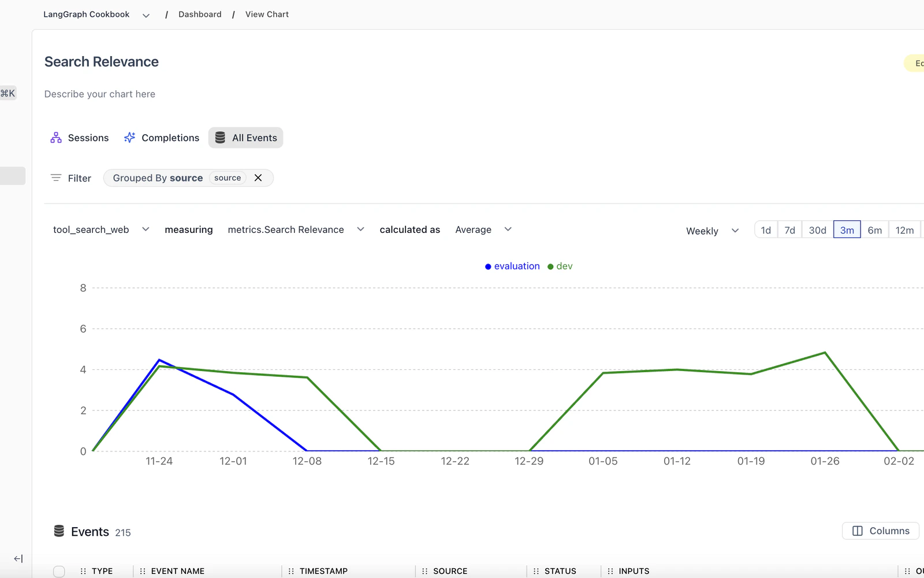Click the evaluation peak at 11-24

[159, 360]
